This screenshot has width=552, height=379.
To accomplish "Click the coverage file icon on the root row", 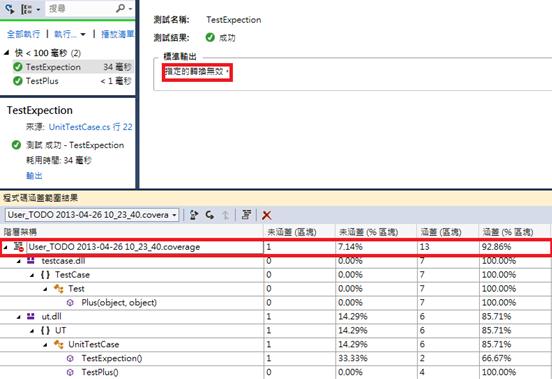I will pyautogui.click(x=19, y=247).
